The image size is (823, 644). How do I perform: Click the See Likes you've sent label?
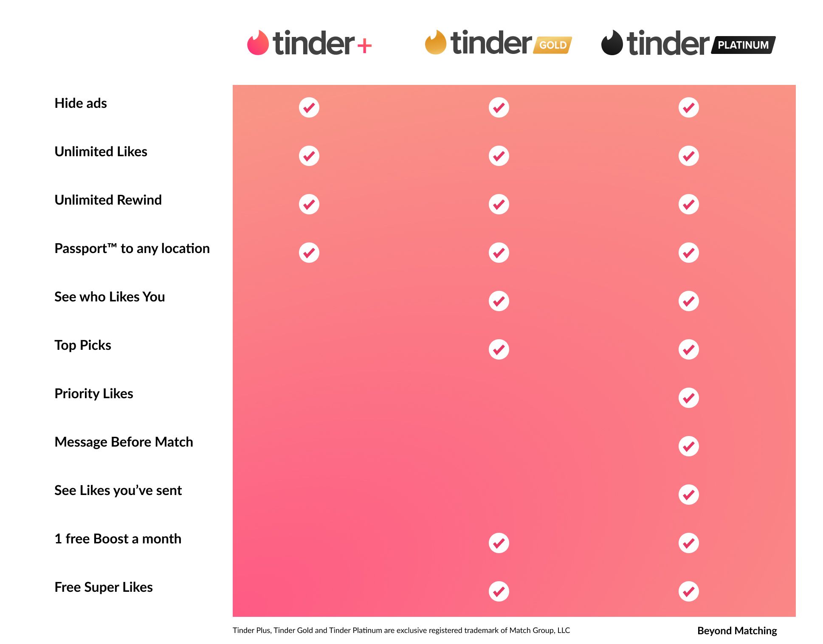[x=118, y=490]
